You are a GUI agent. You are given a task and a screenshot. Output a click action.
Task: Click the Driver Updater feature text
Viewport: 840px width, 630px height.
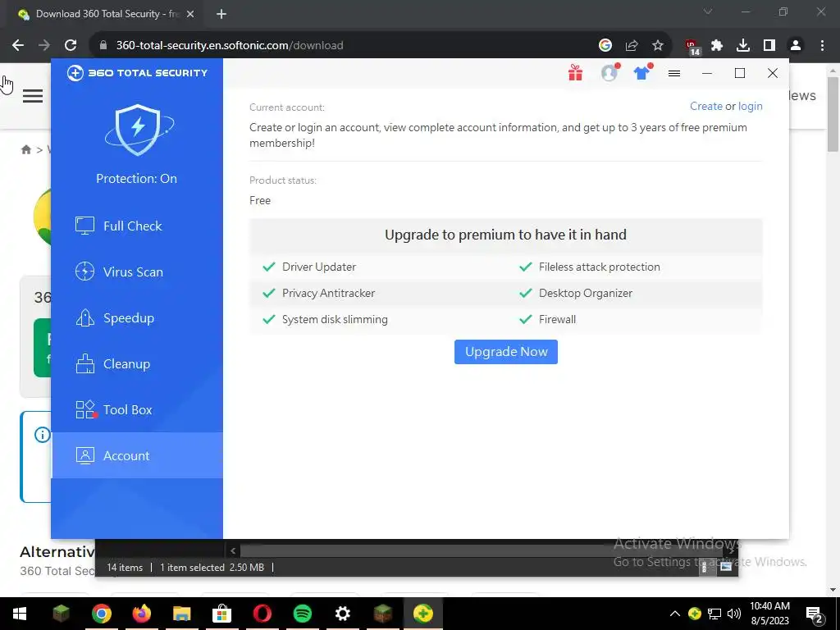click(319, 267)
